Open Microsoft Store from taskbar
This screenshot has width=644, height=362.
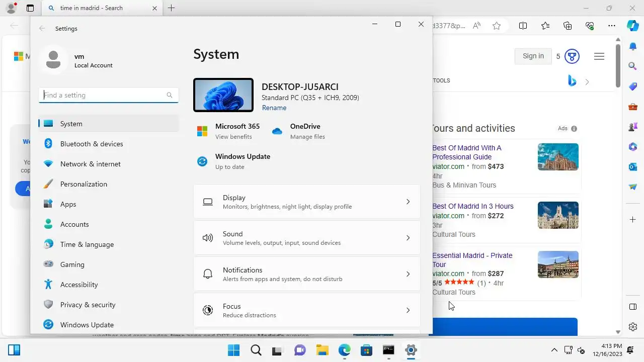tap(366, 350)
